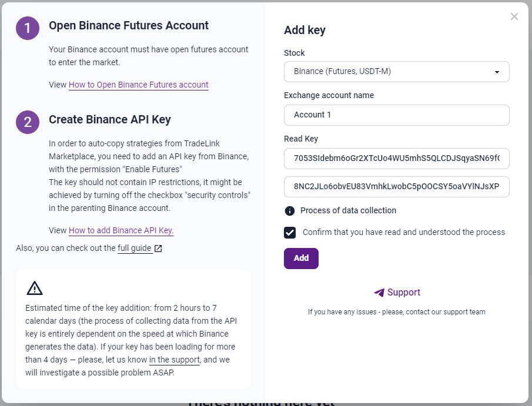Open How to Open Binance Futures account link

coord(138,85)
